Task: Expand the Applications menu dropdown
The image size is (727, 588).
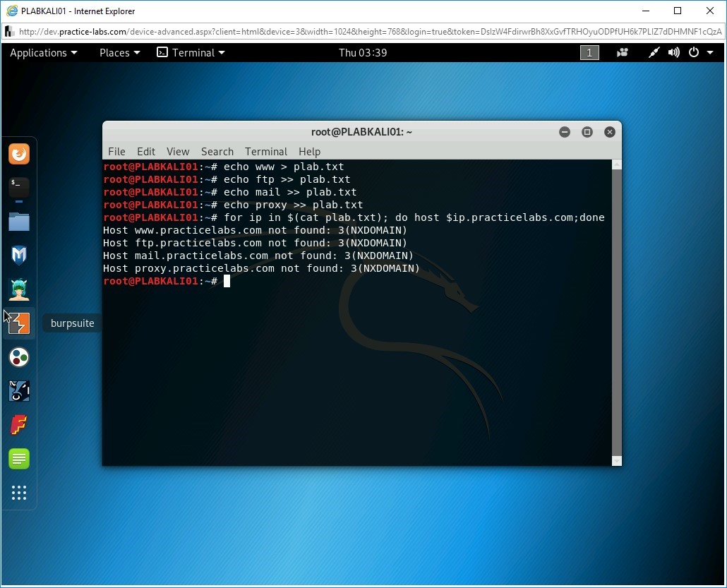Action: 43,53
